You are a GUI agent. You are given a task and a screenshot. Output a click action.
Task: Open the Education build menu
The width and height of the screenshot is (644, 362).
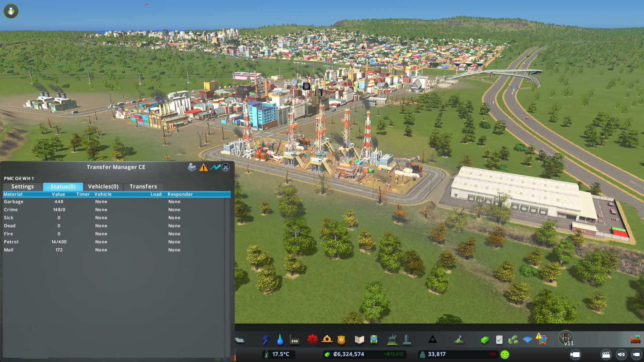359,340
